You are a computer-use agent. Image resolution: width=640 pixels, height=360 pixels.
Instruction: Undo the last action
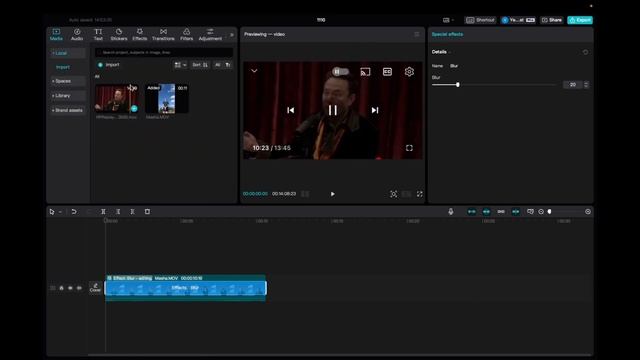(74, 212)
